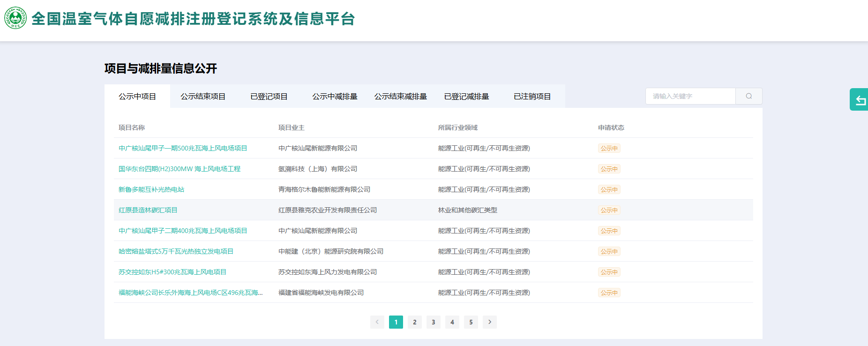Screen dimensions: 868x346
Task: Open the 已登记项目 tab
Action: [269, 96]
